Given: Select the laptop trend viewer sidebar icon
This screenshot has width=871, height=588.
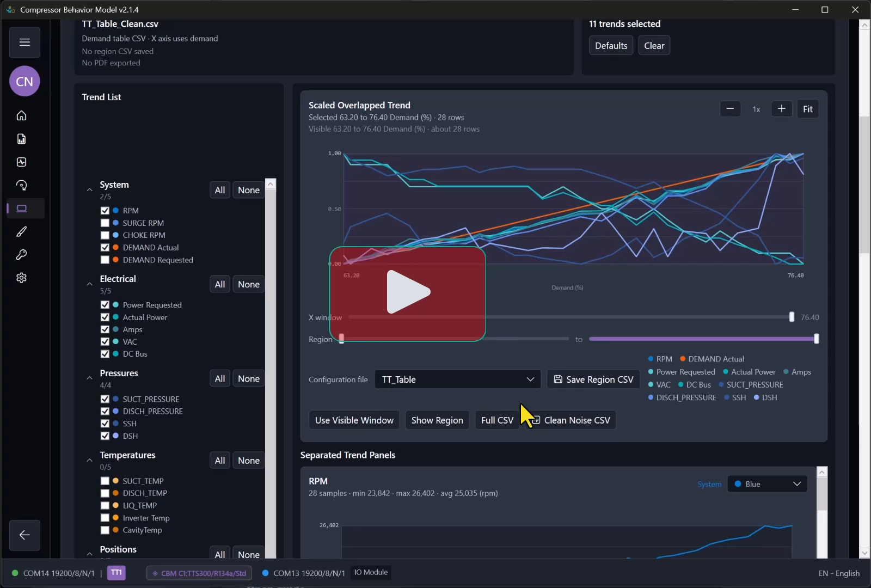Looking at the screenshot, I should point(21,209).
